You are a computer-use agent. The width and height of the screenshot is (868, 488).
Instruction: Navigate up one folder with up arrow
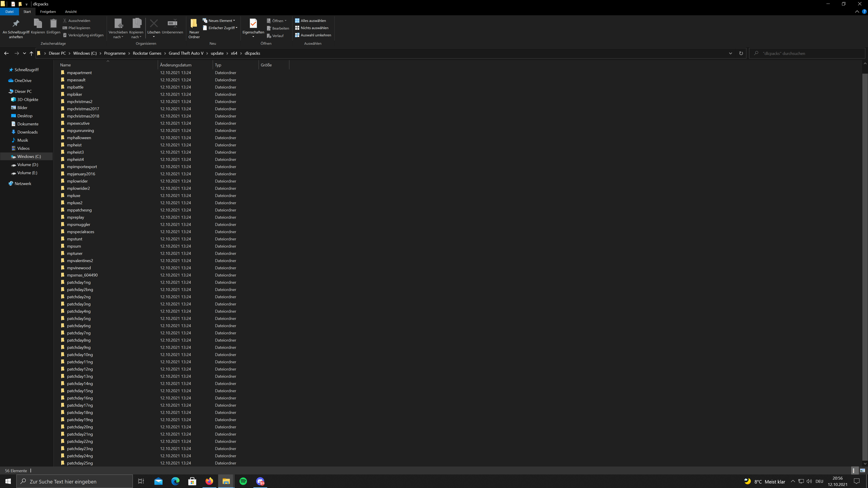[31, 53]
